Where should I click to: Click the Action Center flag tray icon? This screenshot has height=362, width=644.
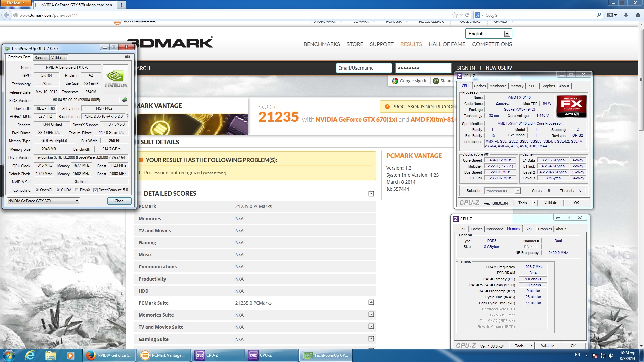point(595,356)
